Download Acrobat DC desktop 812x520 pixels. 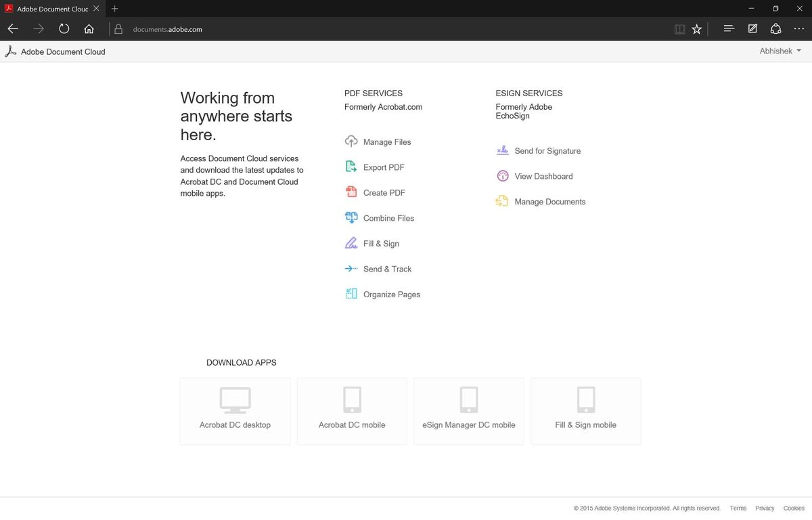(235, 411)
